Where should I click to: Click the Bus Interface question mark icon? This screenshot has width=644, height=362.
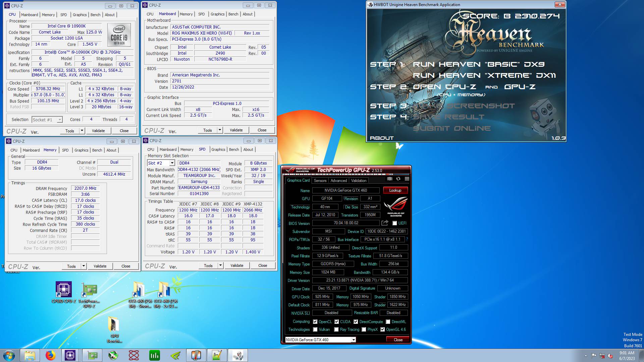[407, 239]
